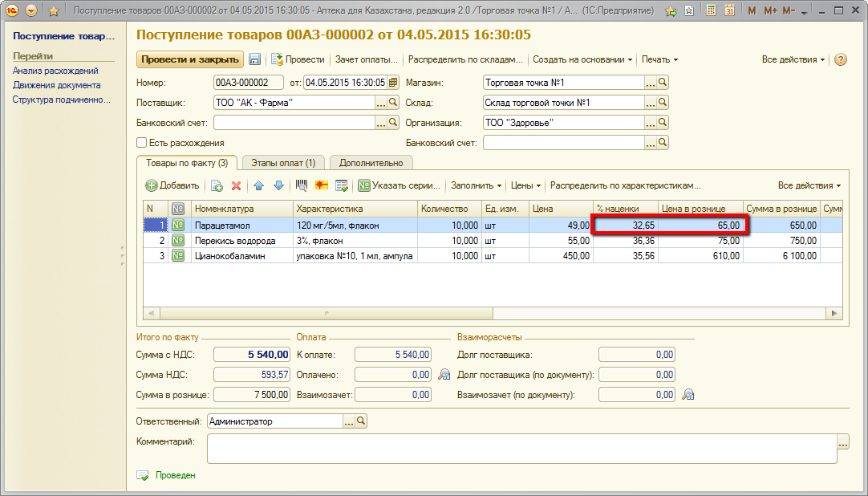868x496 pixels.
Task: Open the 'Цены' dropdown menu
Action: coord(526,185)
